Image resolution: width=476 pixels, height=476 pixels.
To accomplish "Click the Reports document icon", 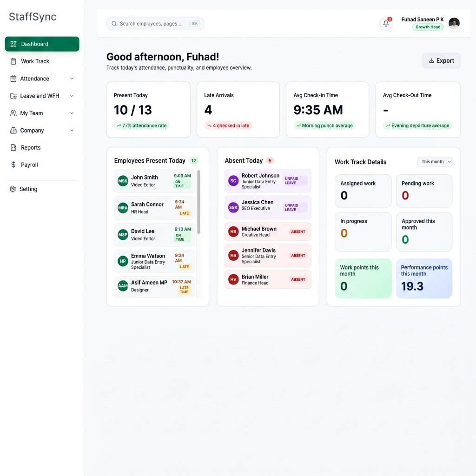I will (x=13, y=147).
